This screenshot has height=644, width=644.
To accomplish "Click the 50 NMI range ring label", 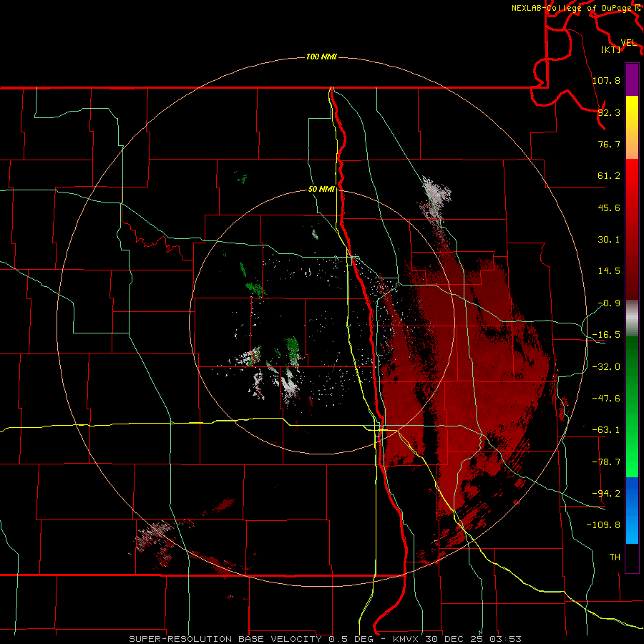I will point(321,190).
